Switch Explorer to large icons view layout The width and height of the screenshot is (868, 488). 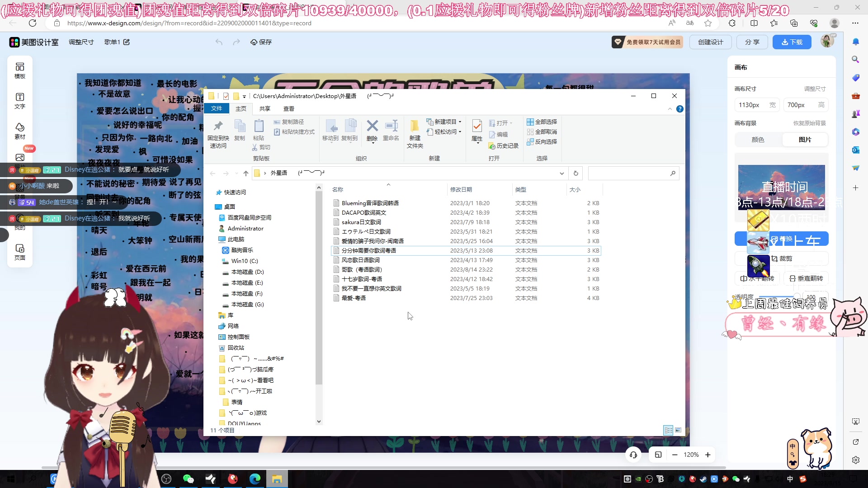click(678, 430)
